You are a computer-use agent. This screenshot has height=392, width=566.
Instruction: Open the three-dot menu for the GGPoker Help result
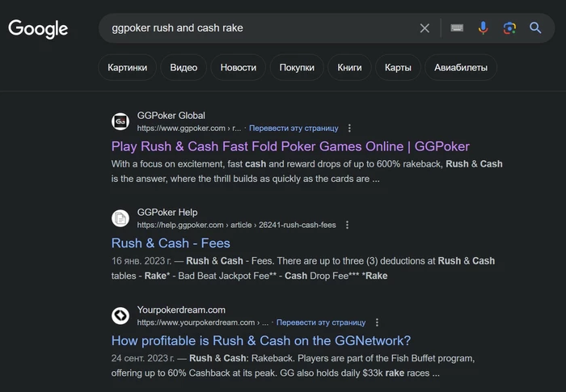pyautogui.click(x=347, y=225)
